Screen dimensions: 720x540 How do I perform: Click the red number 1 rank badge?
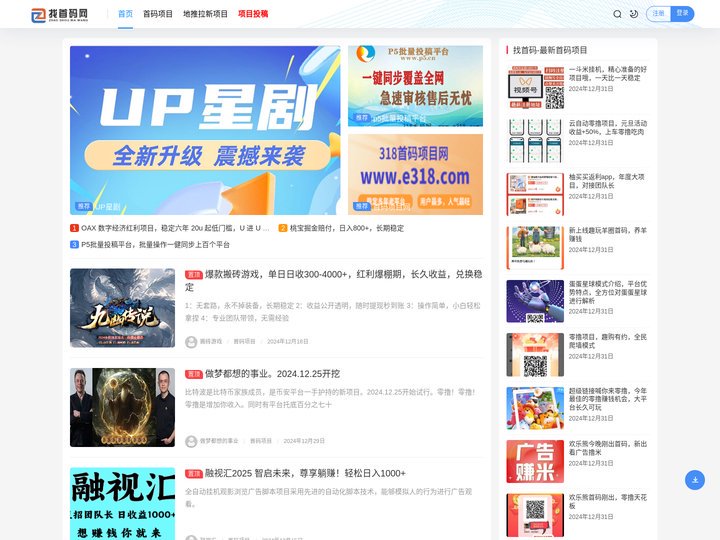pyautogui.click(x=74, y=228)
